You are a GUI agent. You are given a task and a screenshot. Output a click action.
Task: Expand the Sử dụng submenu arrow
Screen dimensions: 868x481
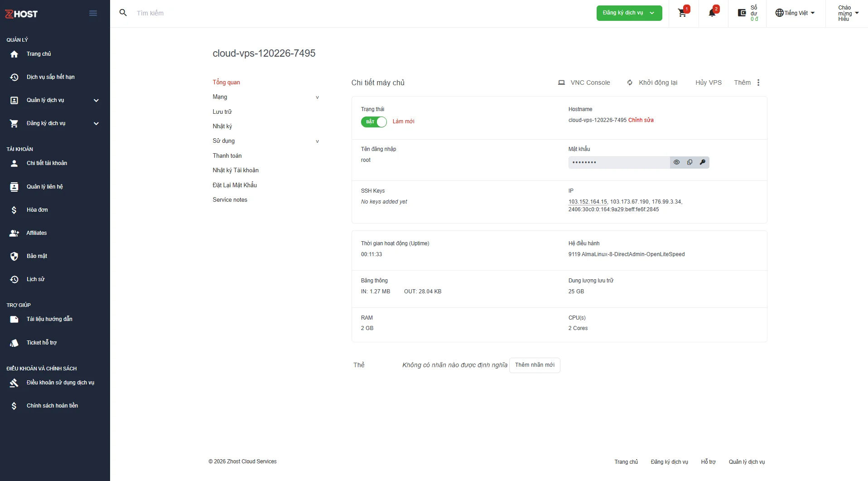(x=317, y=141)
